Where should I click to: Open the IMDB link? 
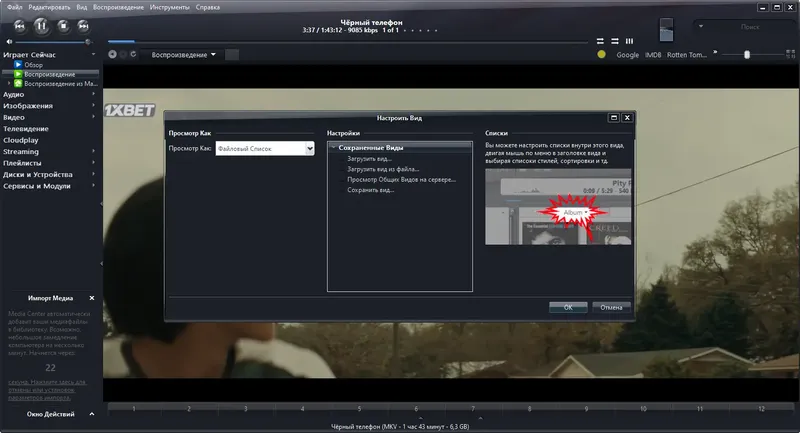tap(653, 55)
